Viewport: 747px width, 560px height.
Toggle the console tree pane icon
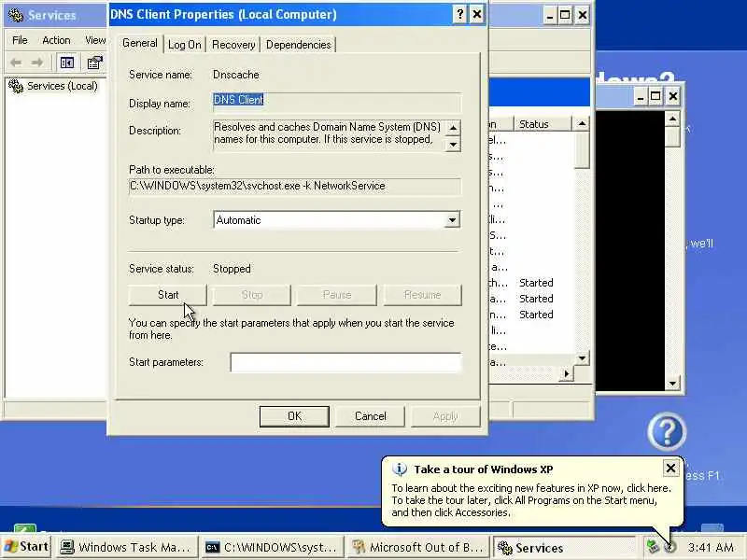(x=66, y=63)
